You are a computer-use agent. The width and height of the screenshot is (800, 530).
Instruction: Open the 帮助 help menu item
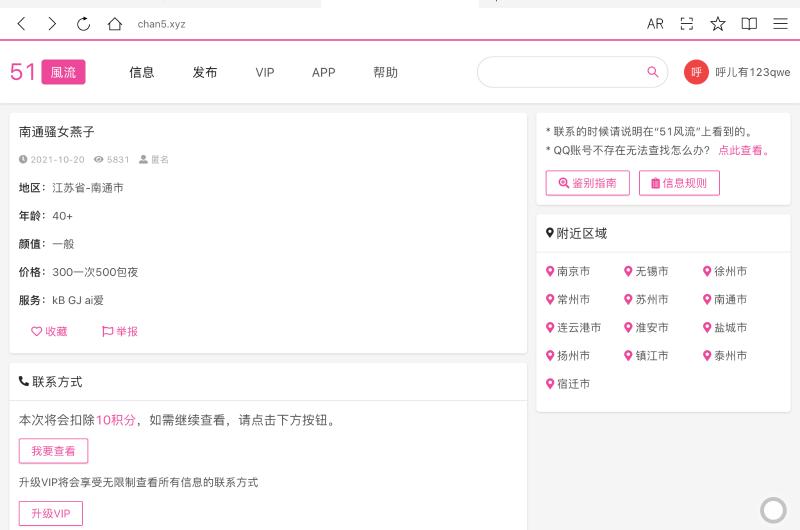tap(385, 72)
